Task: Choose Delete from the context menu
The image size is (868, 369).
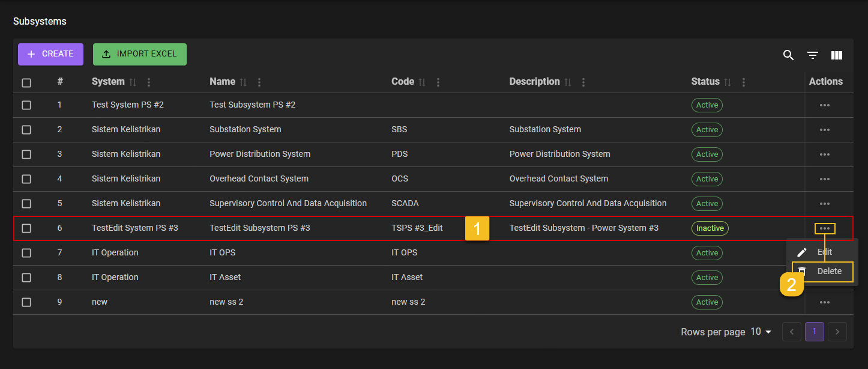Action: (829, 272)
